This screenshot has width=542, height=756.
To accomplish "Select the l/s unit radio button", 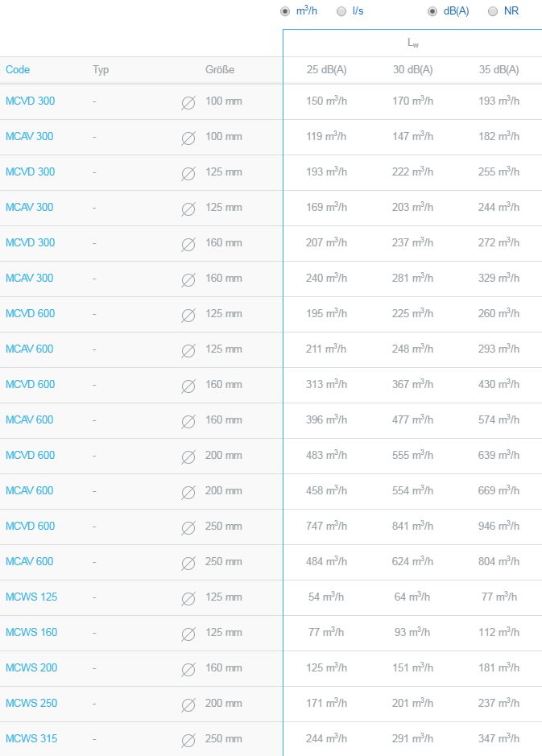I will (x=341, y=11).
